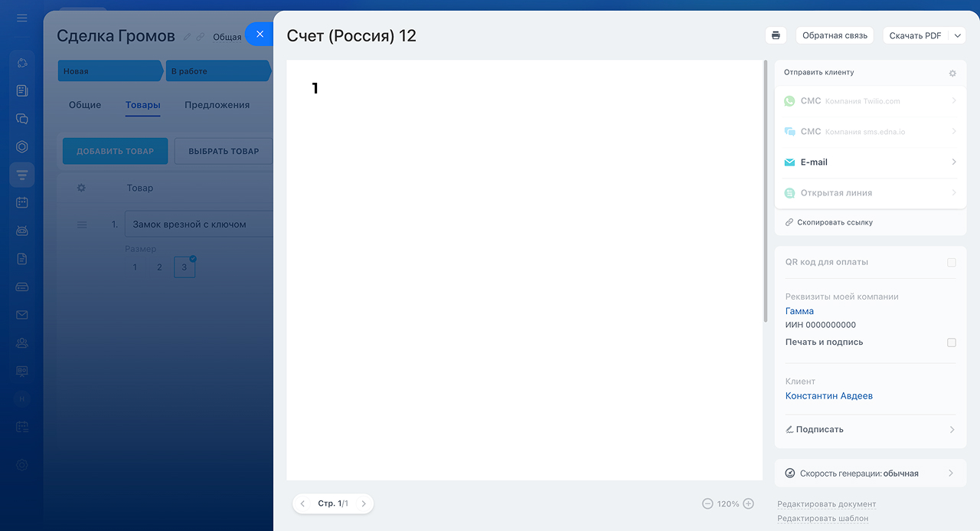This screenshot has height=531, width=980.
Task: Open product table settings gear
Action: (82, 188)
